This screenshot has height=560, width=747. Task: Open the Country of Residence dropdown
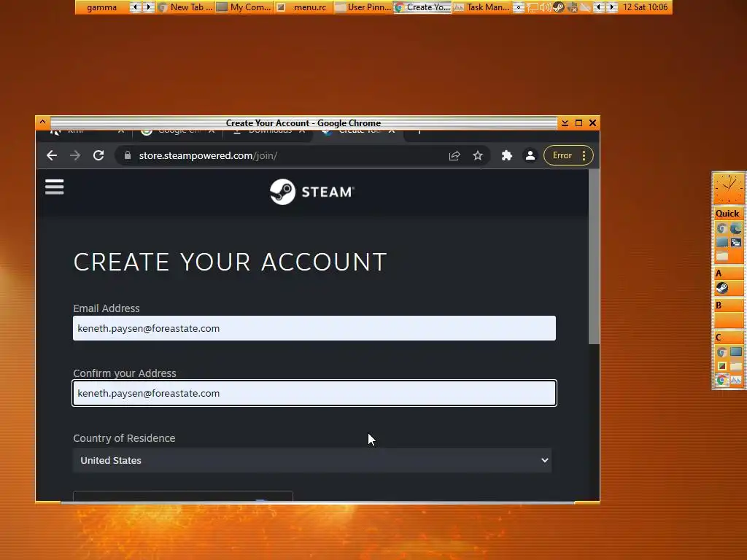[312, 460]
